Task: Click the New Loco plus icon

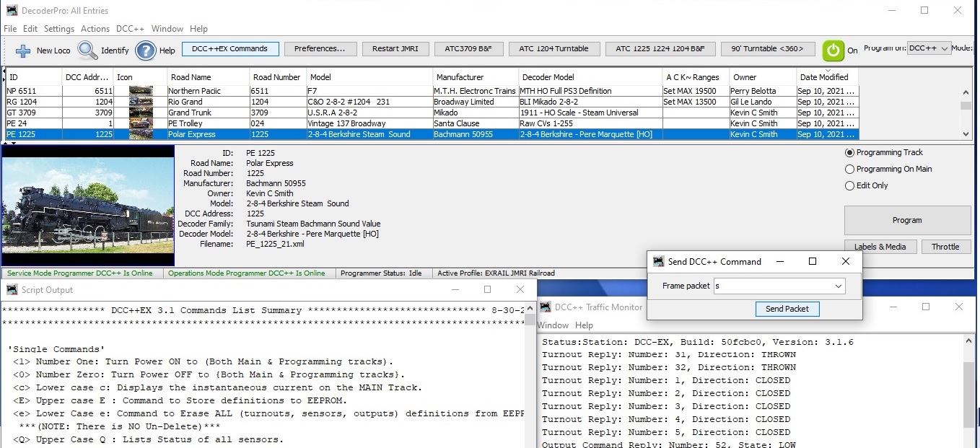Action: pos(23,50)
